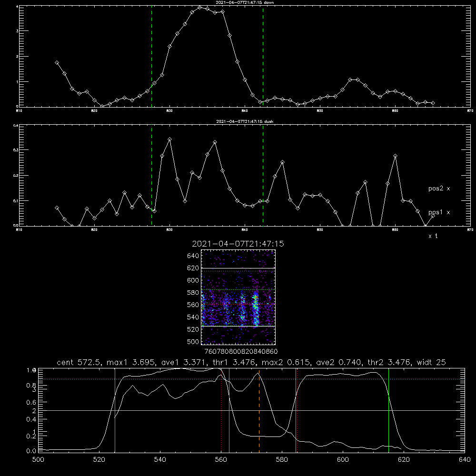Viewport: 476px width, 476px height.
Task: Click the spectrogram y-axis label '640'
Action: point(193,256)
